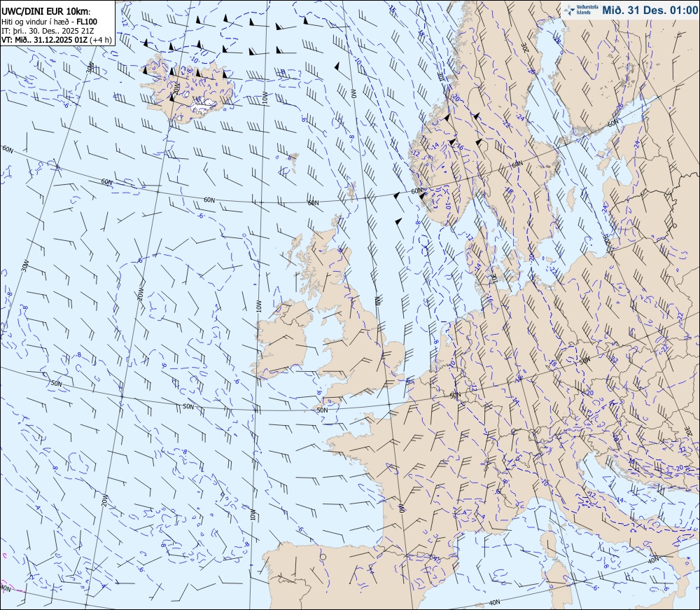Click the small circle marker in northern Spain

[323, 557]
